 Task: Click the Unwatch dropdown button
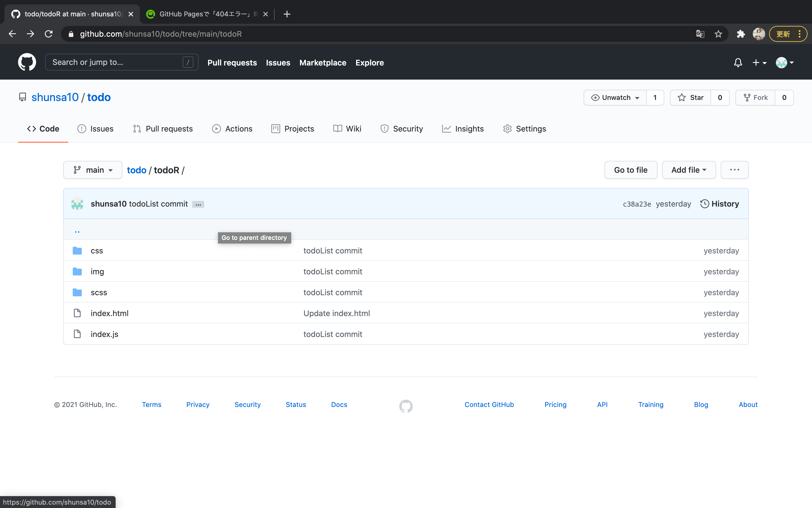pyautogui.click(x=615, y=97)
